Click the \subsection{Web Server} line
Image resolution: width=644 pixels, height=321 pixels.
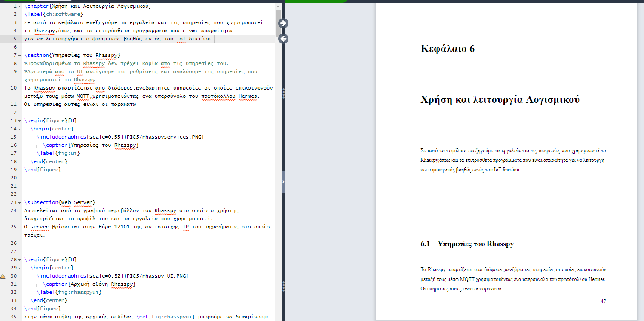[60, 203]
